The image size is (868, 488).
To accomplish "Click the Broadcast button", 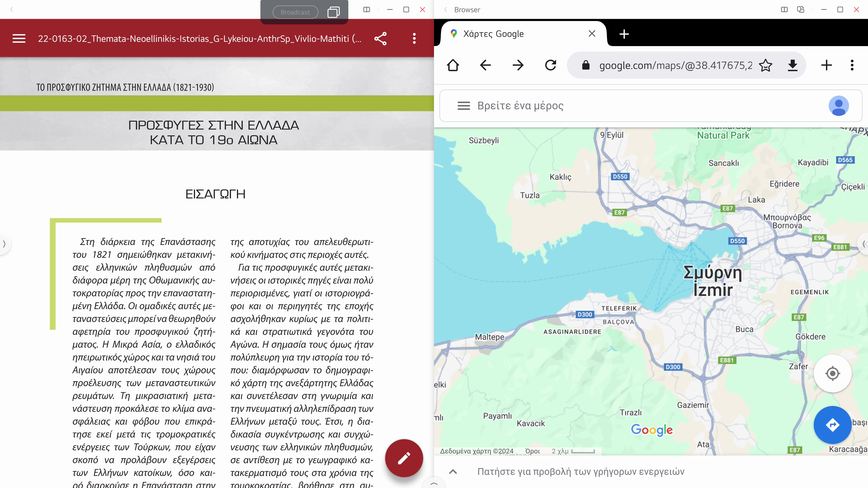I will pyautogui.click(x=295, y=12).
